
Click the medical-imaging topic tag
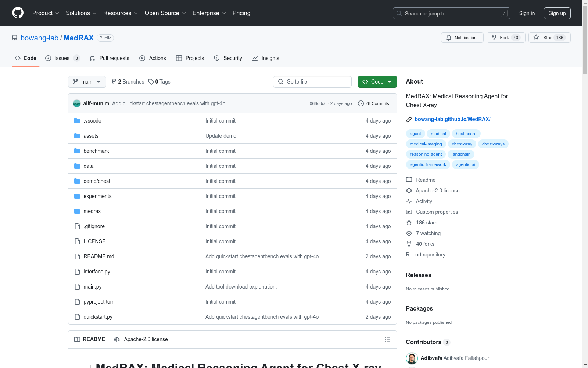(x=426, y=144)
